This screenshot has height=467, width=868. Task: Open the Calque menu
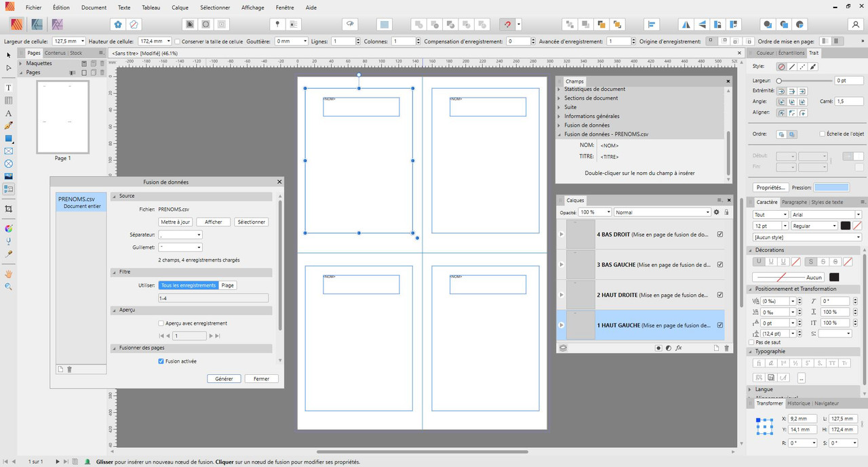point(180,7)
